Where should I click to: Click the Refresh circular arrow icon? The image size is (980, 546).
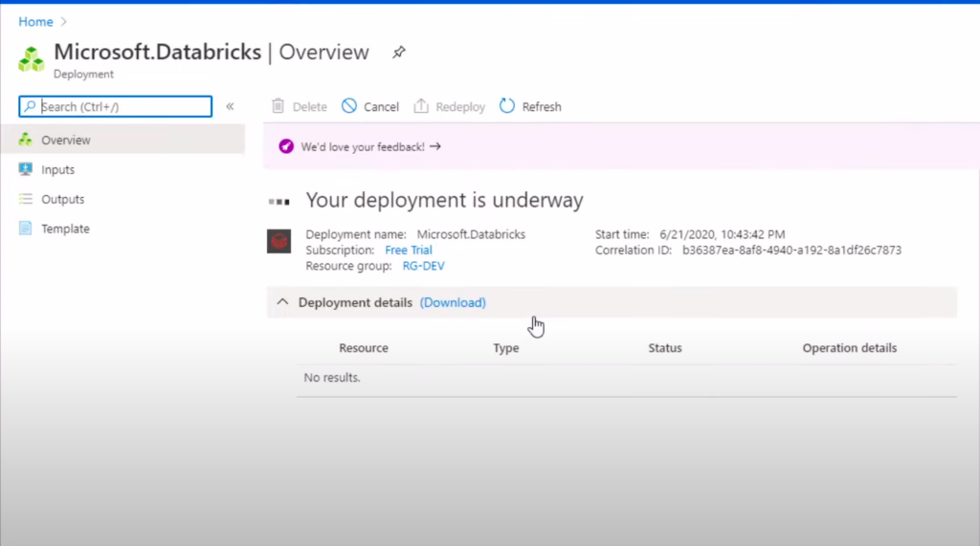click(x=507, y=106)
